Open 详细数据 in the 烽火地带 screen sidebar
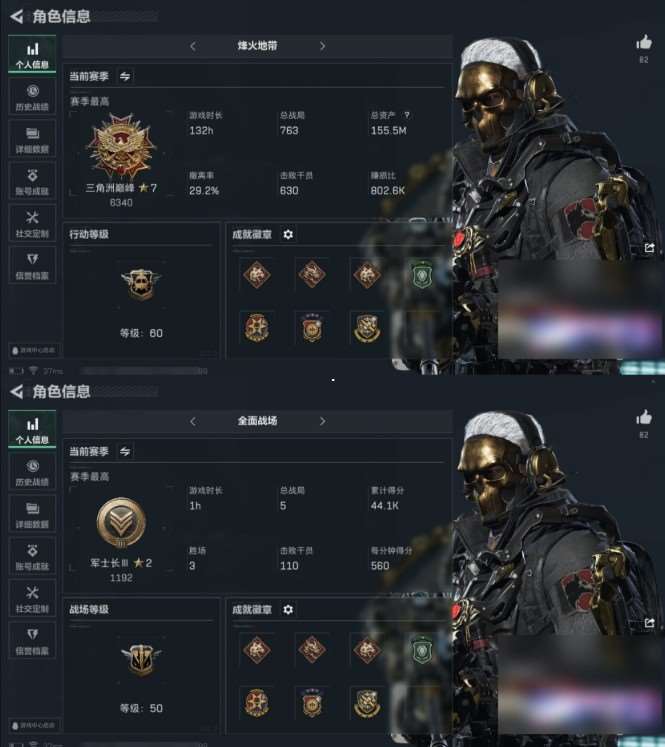 click(32, 140)
